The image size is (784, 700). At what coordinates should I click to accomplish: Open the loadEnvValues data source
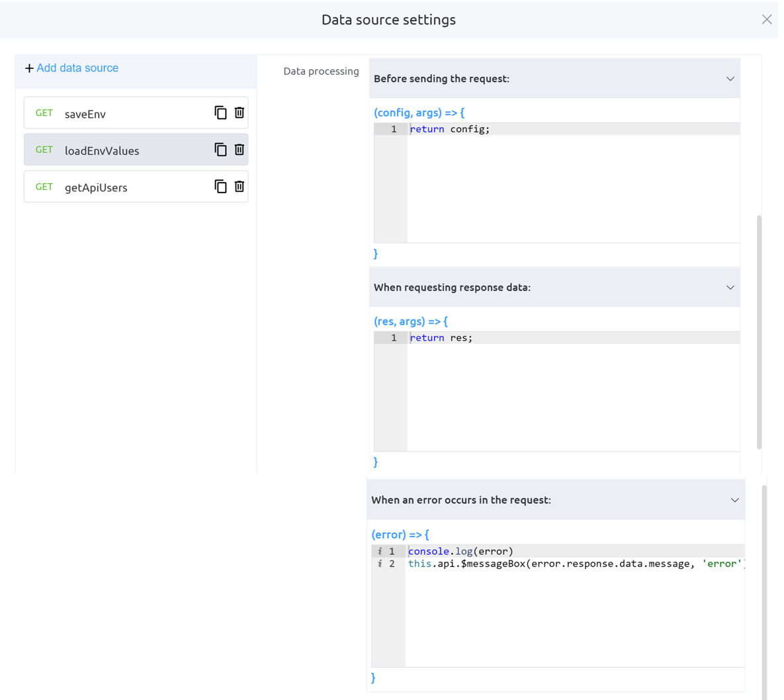tap(102, 151)
